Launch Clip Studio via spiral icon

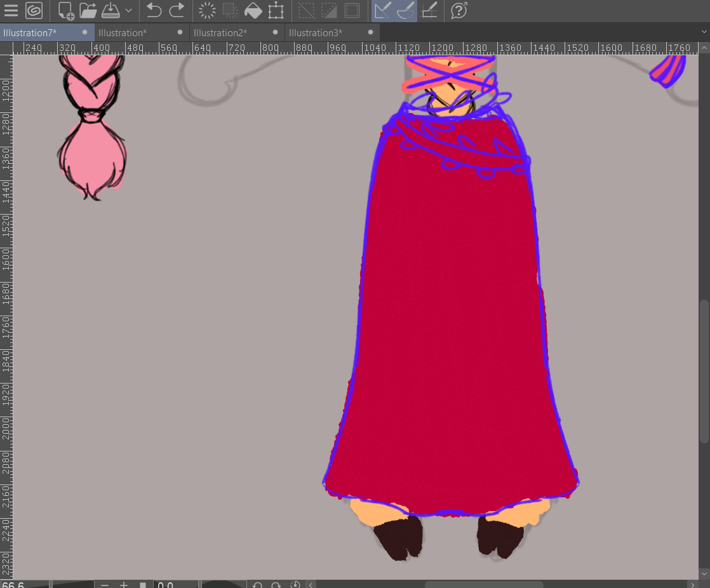[34, 11]
